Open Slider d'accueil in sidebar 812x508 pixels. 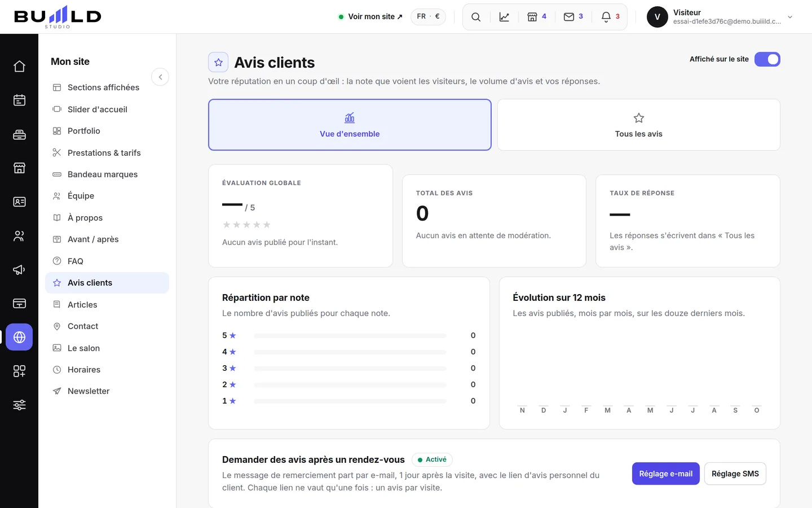pyautogui.click(x=107, y=110)
